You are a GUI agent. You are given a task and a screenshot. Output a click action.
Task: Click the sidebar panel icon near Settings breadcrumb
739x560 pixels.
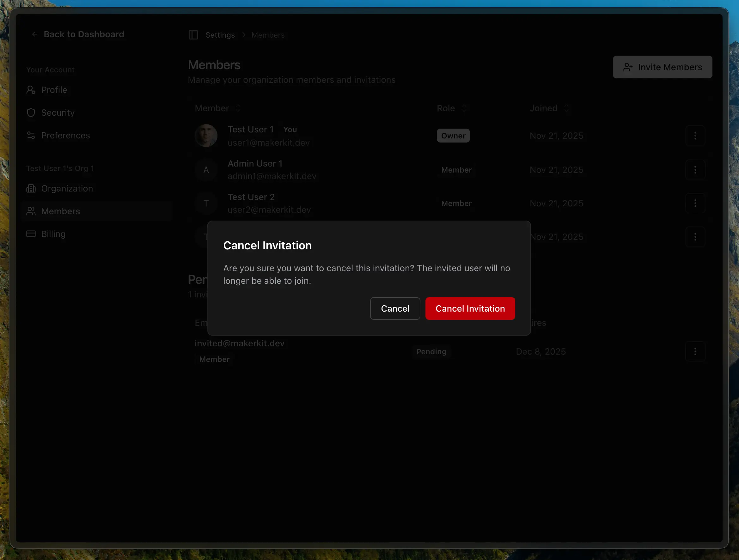click(193, 35)
